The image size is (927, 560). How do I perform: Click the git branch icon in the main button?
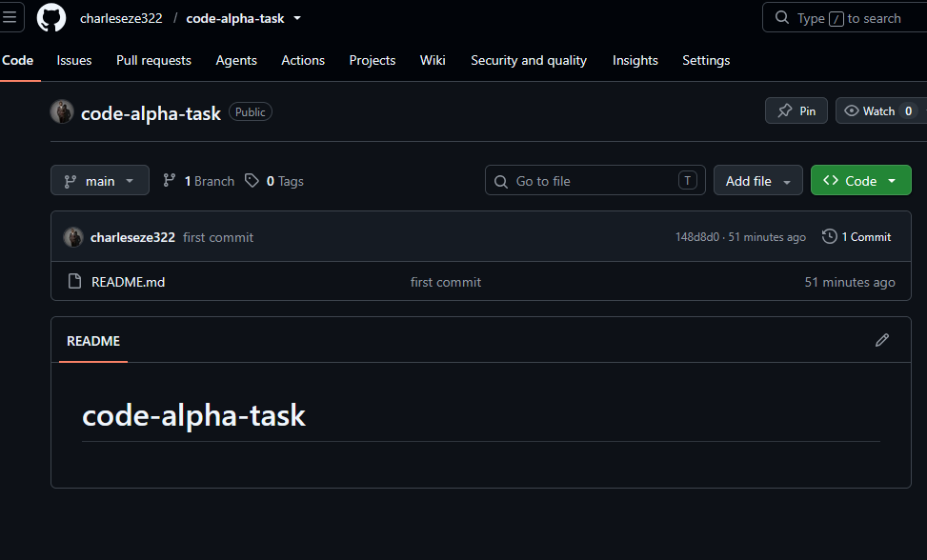tap(71, 181)
